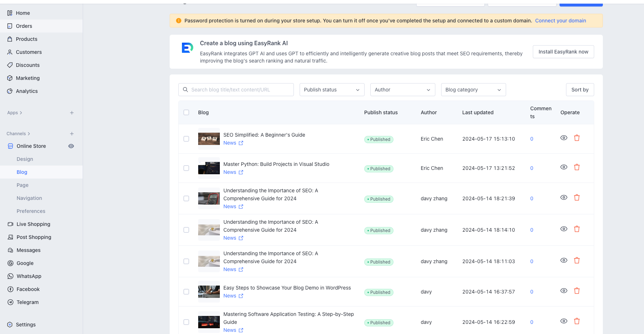Click the search magnifier icon
The height and width of the screenshot is (334, 644).
point(186,90)
